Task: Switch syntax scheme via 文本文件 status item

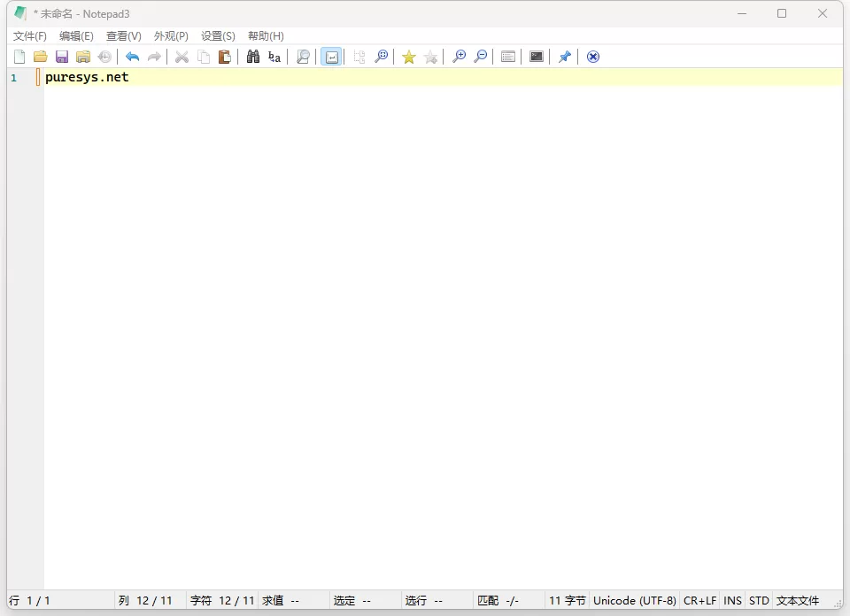Action: click(798, 600)
